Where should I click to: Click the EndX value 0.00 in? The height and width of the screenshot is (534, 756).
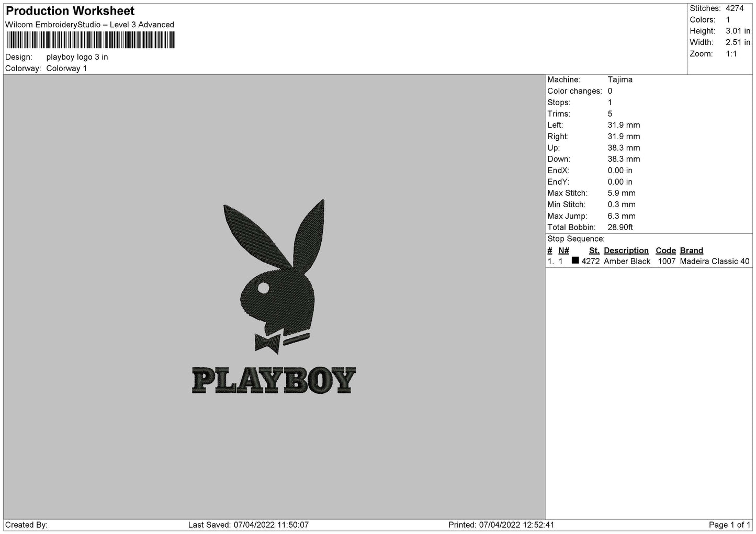[x=620, y=171]
